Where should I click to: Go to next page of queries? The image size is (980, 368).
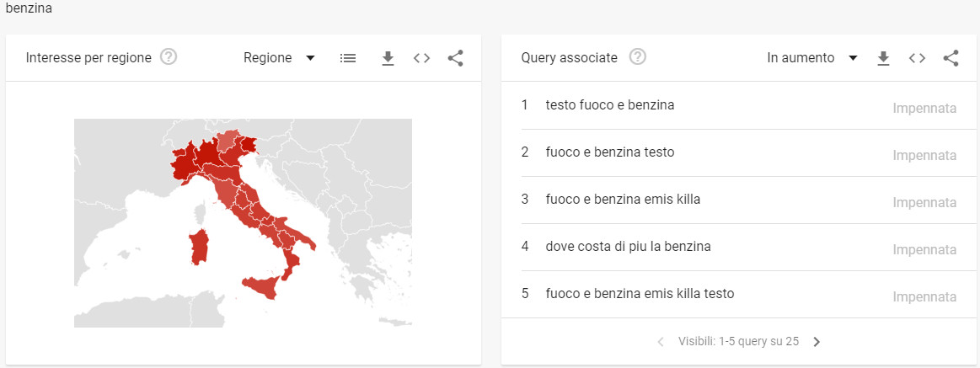(x=817, y=342)
